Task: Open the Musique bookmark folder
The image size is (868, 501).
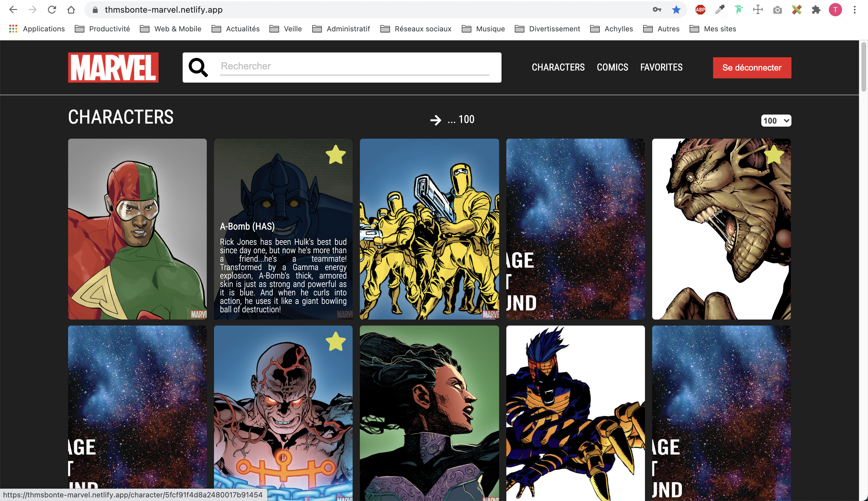Action: 483,29
